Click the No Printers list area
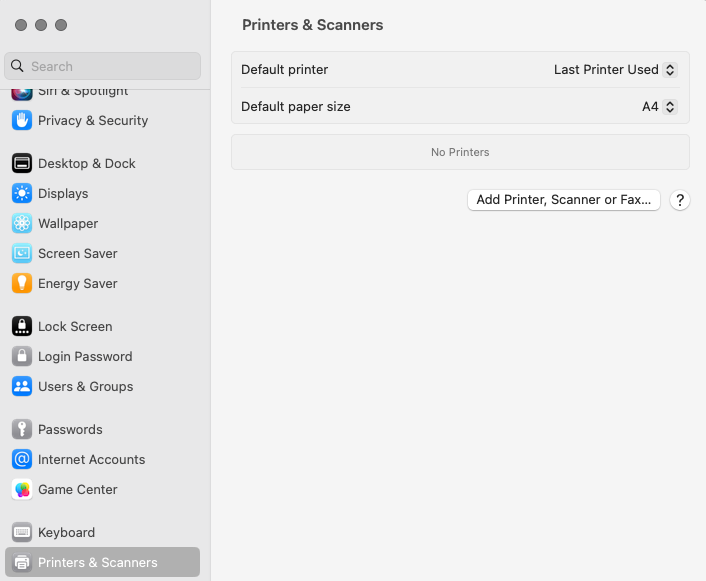The image size is (706, 581). 460,152
